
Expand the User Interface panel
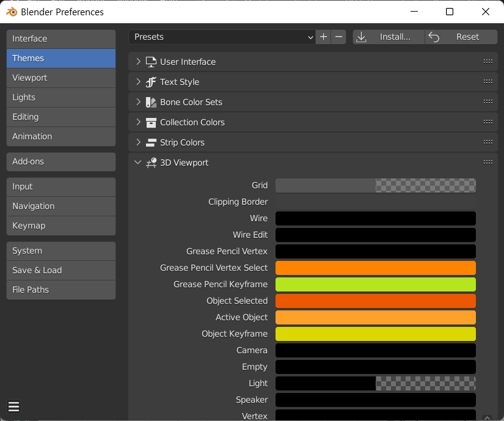[138, 61]
